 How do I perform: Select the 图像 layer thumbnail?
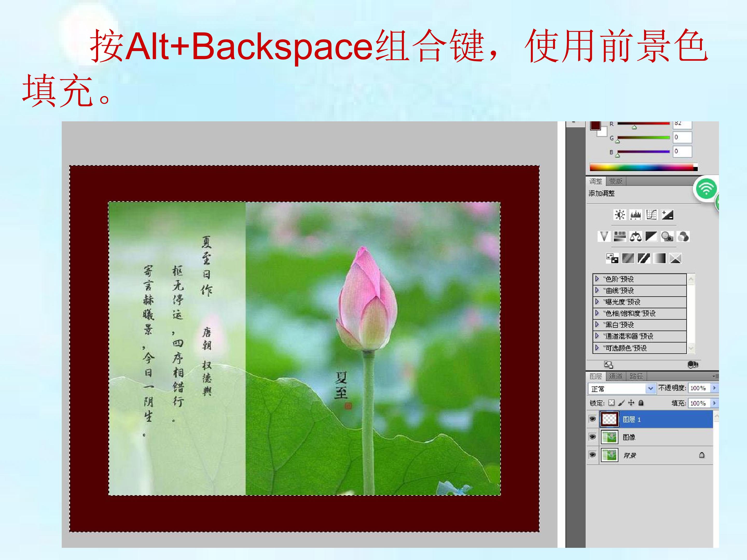(610, 437)
